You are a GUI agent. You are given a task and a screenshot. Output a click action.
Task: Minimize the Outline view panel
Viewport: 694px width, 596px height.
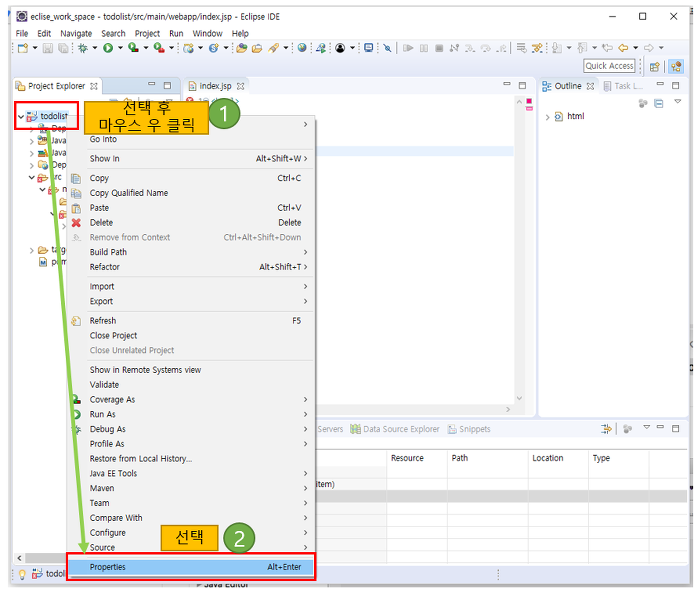pyautogui.click(x=660, y=84)
